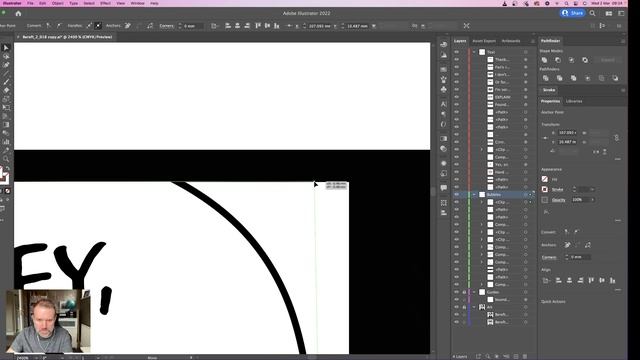640x360 pixels.
Task: Click Create New Layer icon in Layers footer
Action: coord(516,357)
